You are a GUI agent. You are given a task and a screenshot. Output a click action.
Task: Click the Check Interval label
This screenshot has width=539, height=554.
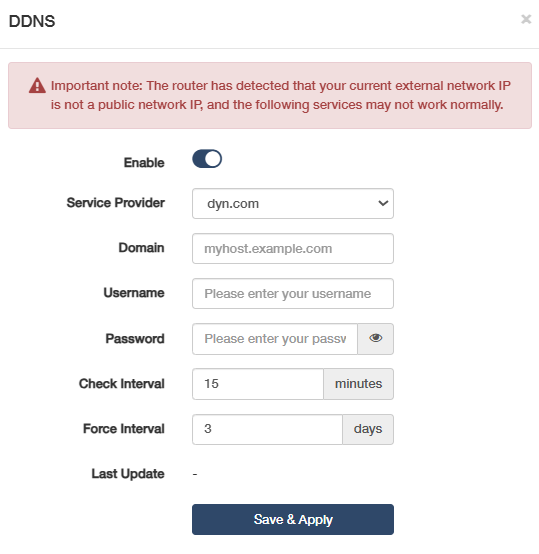click(x=122, y=384)
